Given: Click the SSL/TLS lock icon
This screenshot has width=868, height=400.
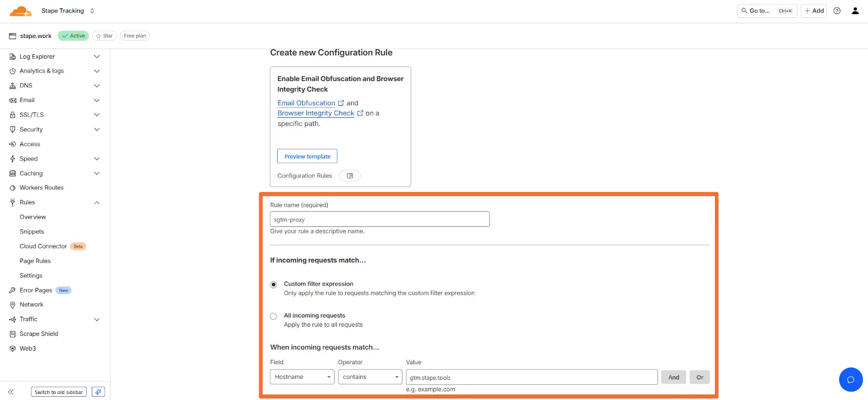Looking at the screenshot, I should click(12, 115).
